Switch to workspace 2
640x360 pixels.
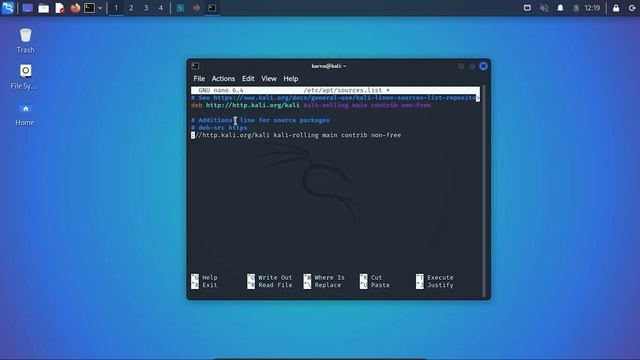point(131,8)
